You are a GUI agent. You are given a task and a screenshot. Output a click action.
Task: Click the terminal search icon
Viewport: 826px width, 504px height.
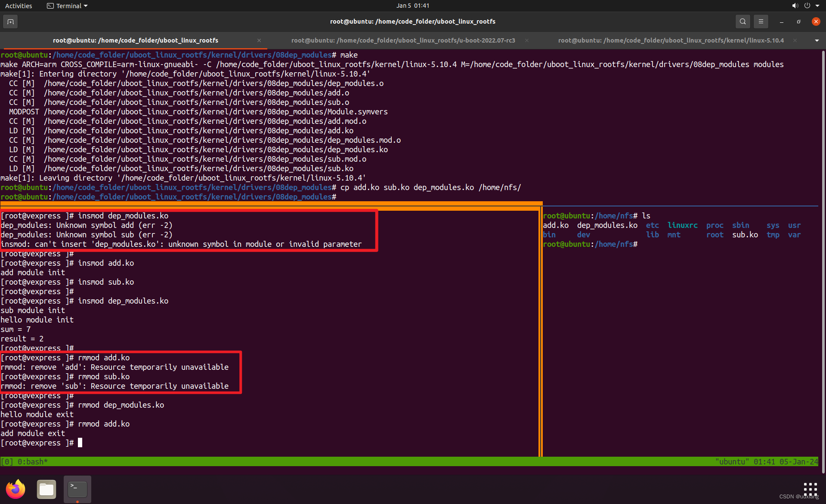(742, 21)
